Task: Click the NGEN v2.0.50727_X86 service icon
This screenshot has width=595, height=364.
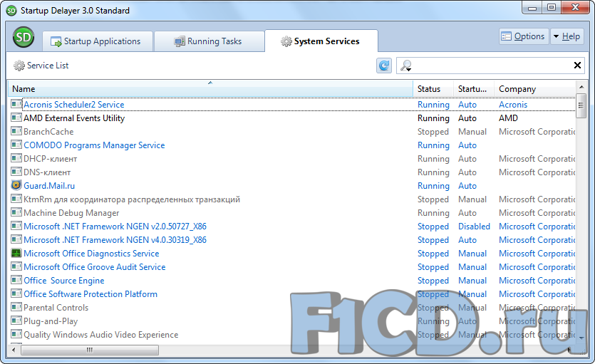Action: 16,226
